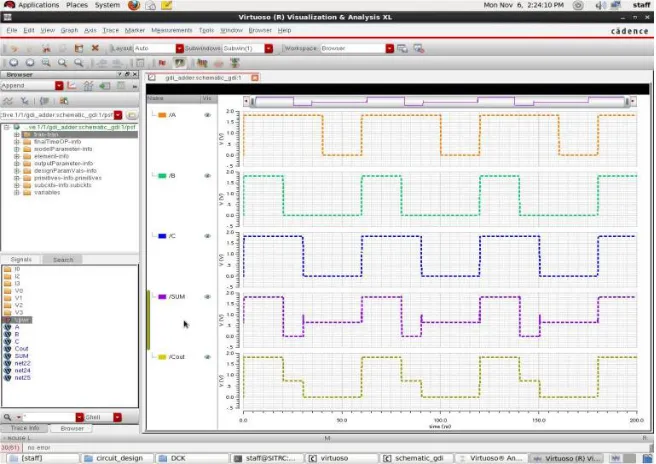Screen dimensions: 656x464
Task: Click the red X delete icon in toolbar
Action: click(95, 48)
